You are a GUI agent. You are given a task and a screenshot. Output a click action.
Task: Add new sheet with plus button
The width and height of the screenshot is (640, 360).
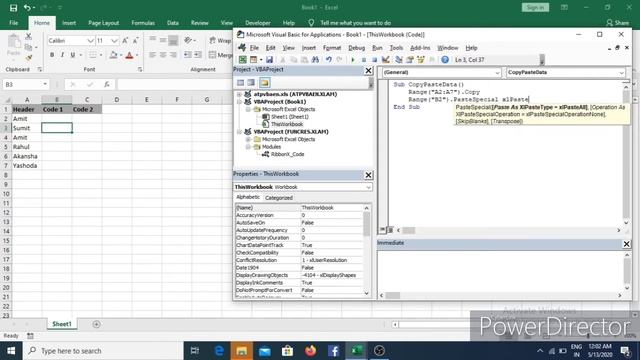coord(96,324)
